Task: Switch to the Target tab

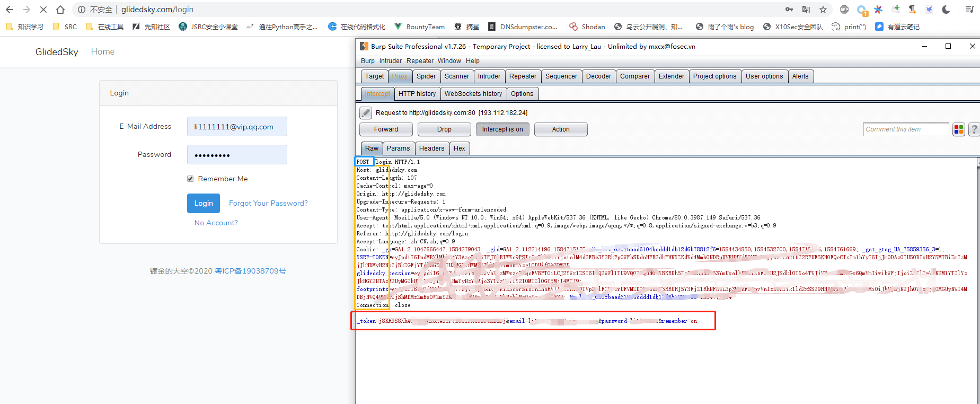Action: pos(374,76)
